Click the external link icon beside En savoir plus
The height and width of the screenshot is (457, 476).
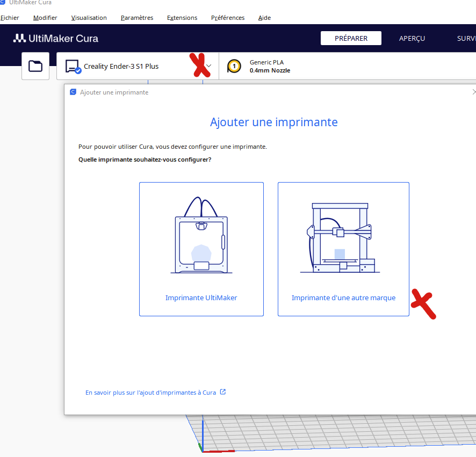pyautogui.click(x=223, y=392)
